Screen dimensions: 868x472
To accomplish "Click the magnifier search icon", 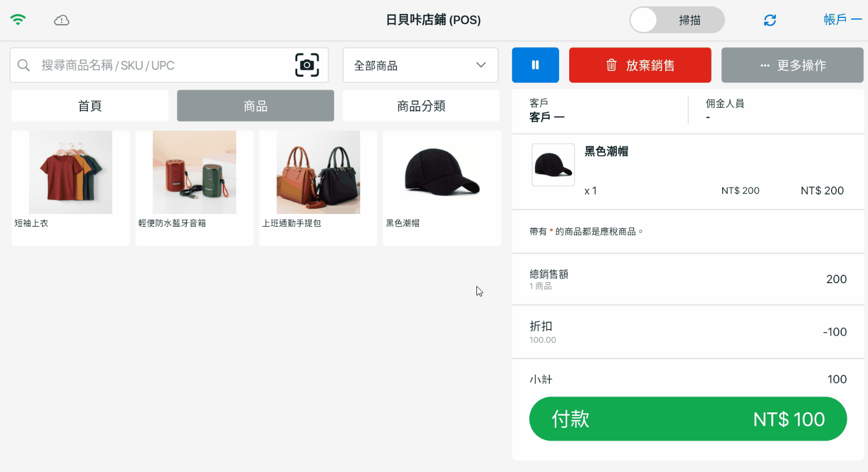I will (23, 65).
